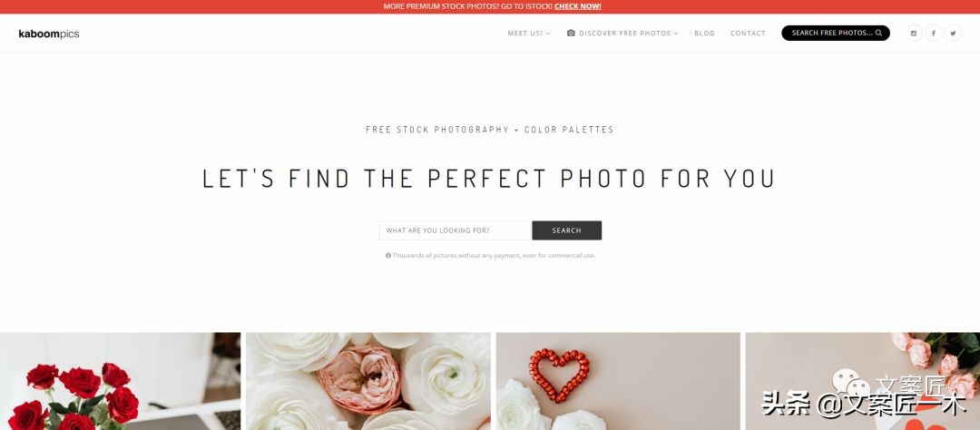The image size is (980, 430).
Task: Open the pink roses photo thumbnail
Action: pos(863,381)
